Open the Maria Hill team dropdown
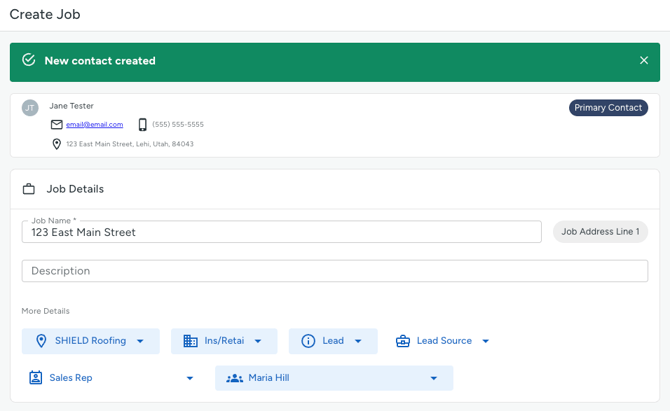Screen dimensions: 670x411 [x=334, y=378]
